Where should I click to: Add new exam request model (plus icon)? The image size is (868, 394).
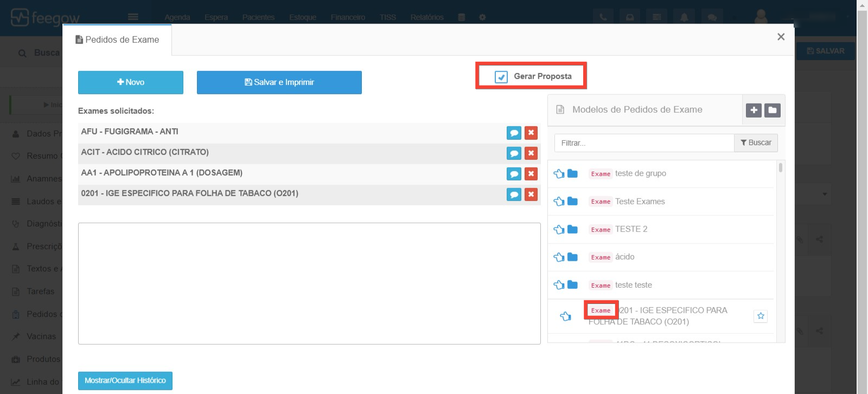click(x=754, y=110)
